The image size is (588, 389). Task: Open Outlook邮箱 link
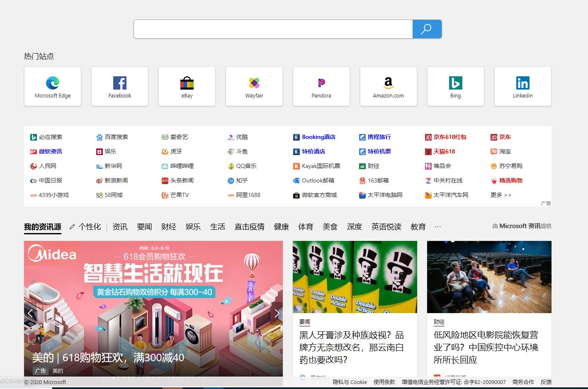313,180
